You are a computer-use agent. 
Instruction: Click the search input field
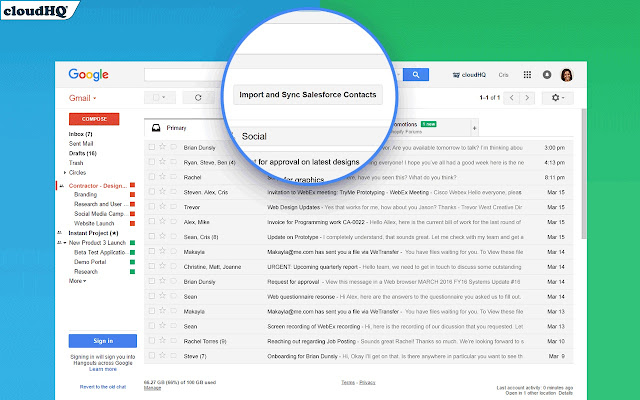[186, 75]
